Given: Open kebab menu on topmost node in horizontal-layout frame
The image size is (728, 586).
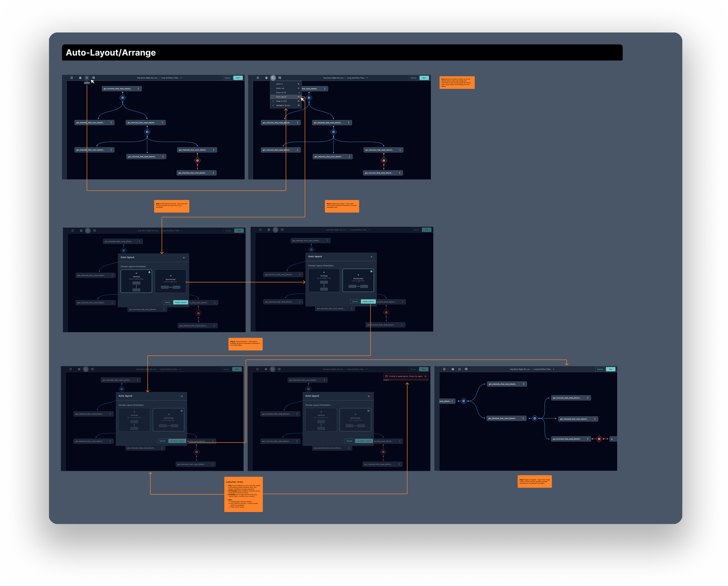Looking at the screenshot, I should (x=523, y=384).
